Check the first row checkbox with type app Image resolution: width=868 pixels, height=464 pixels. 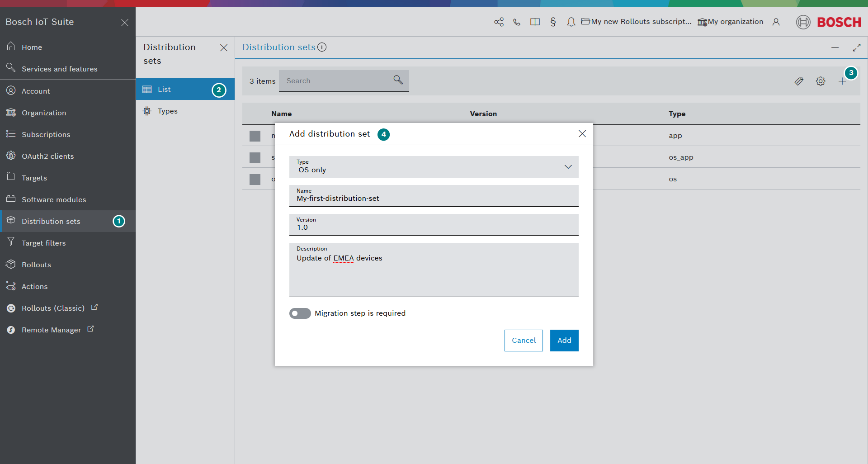[255, 136]
